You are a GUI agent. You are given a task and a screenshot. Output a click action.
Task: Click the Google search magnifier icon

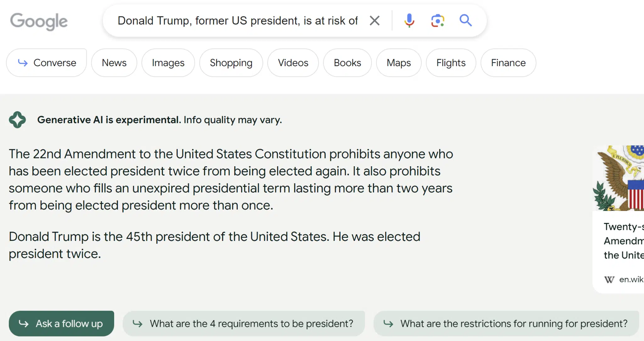[465, 20]
